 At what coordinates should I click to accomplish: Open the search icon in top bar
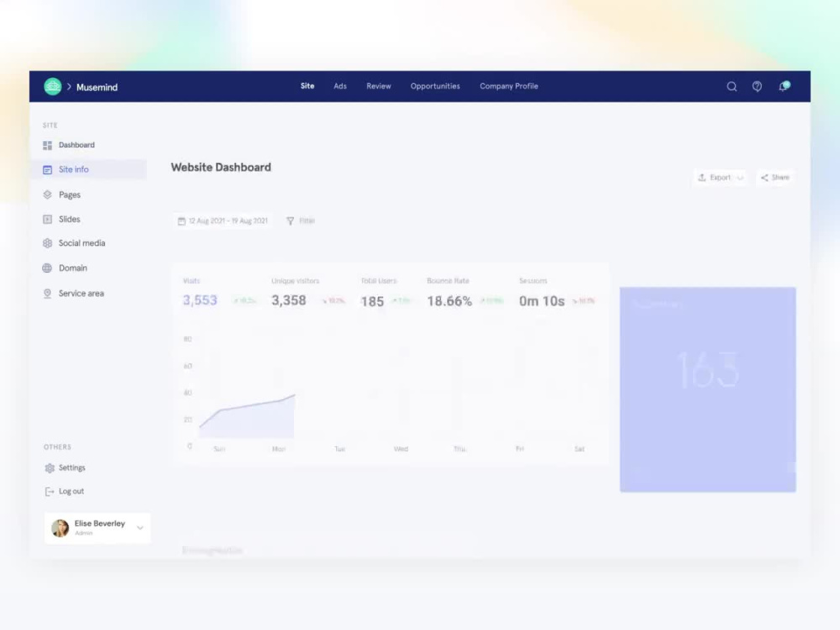point(732,87)
